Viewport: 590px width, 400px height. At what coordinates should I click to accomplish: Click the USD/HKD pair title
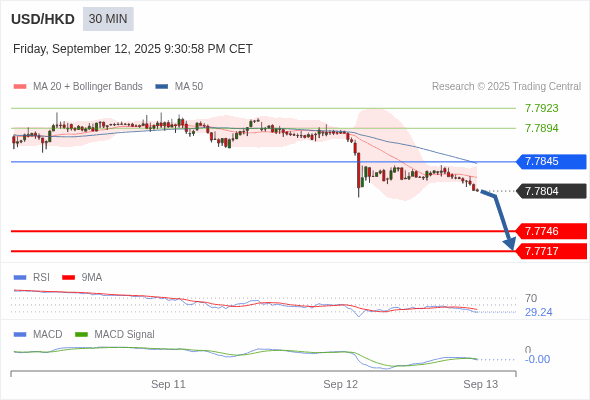coord(43,19)
